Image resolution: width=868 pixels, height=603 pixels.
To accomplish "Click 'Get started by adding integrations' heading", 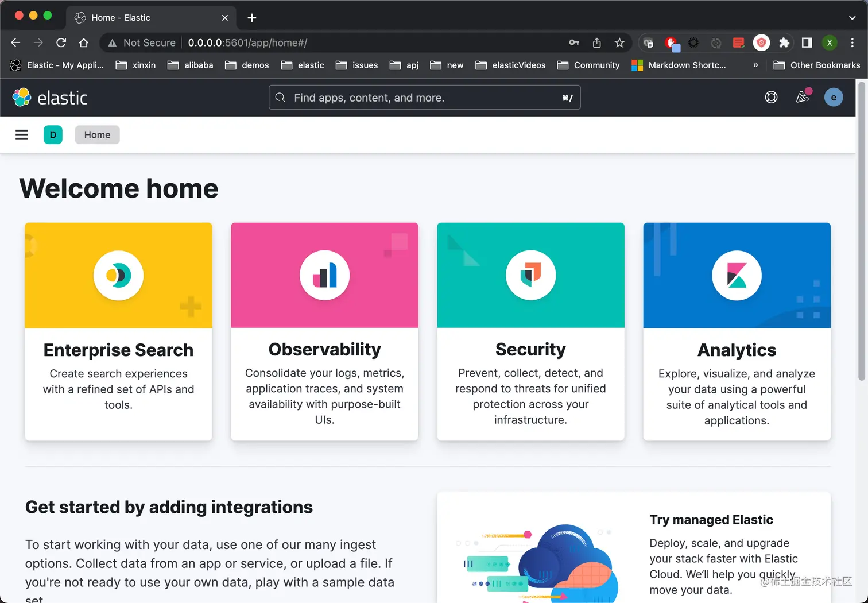I will (x=169, y=507).
